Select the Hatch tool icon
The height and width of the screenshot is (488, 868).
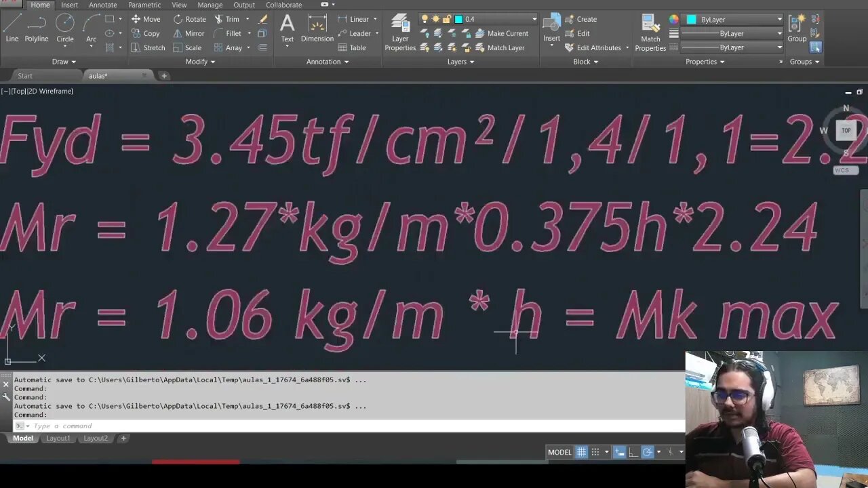(110, 47)
